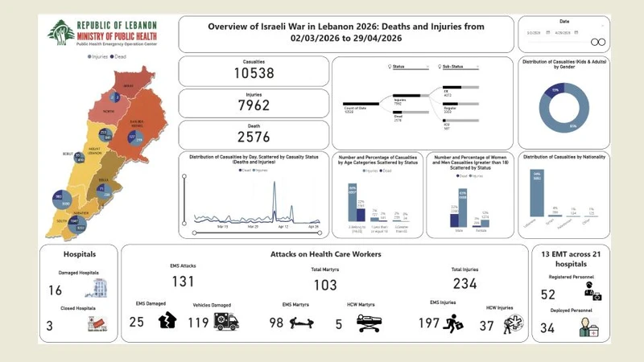Click the start date input field
This screenshot has width=644, height=362.
coord(534,33)
